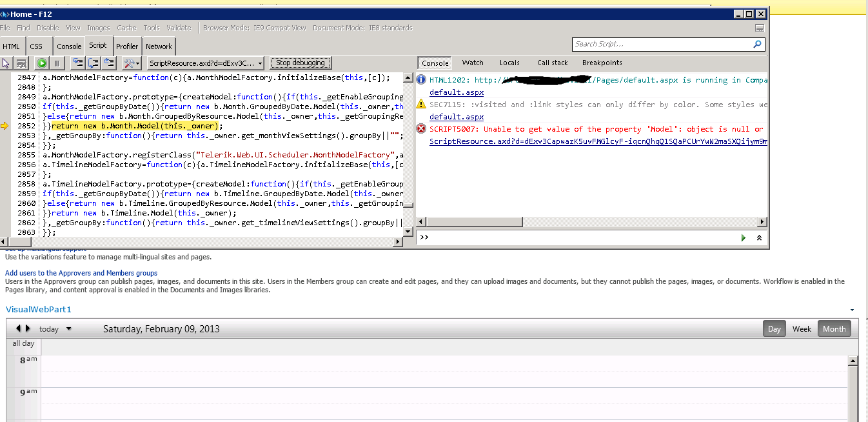Switch to the Network tab

[x=159, y=46]
